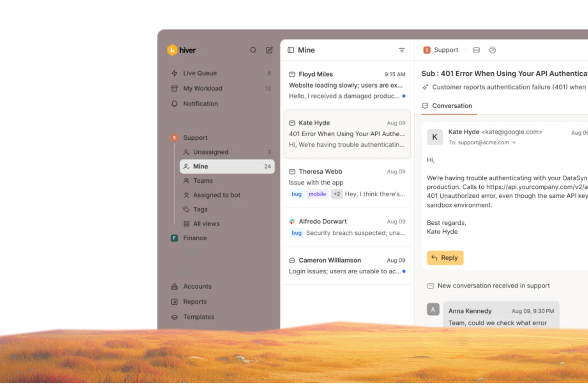Click the Finance F badge icon
The image size is (588, 392).
point(174,238)
